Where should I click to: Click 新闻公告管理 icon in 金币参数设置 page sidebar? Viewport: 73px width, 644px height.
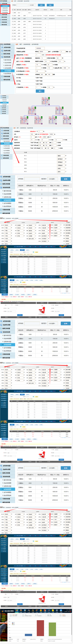[x=2, y=54]
